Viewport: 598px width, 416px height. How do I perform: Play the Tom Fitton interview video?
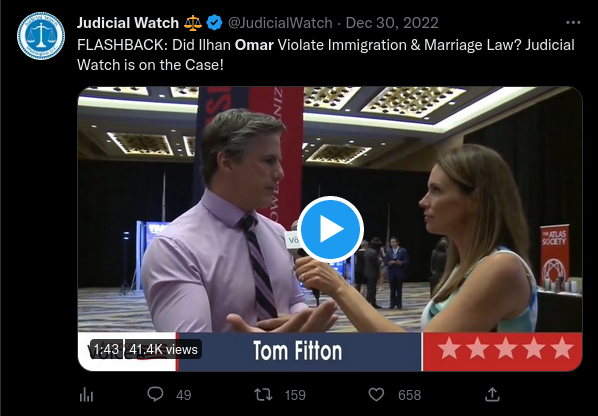coord(330,229)
